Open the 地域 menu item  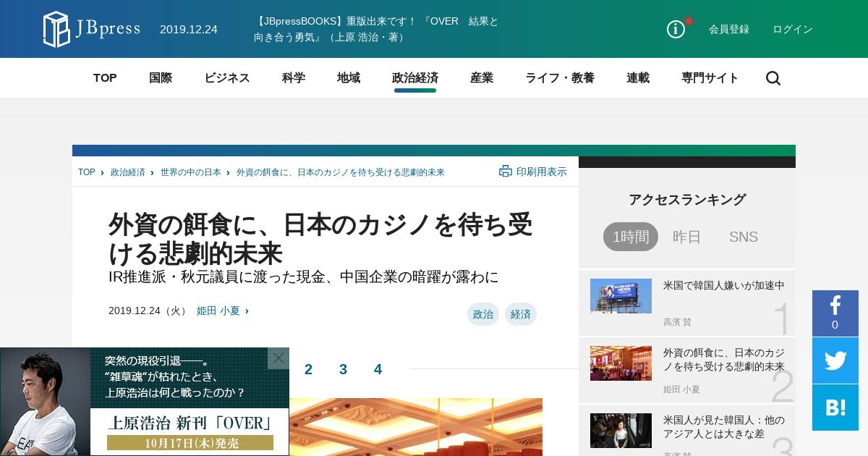[349, 78]
